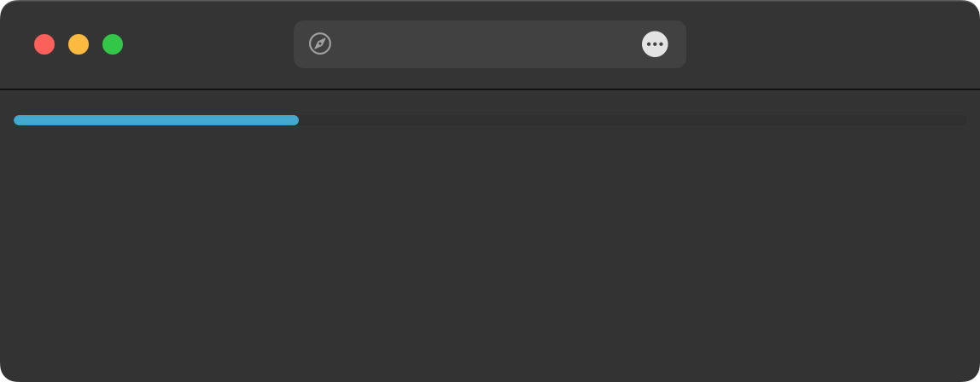Click the compass icon in address bar
The width and height of the screenshot is (980, 382).
[320, 43]
